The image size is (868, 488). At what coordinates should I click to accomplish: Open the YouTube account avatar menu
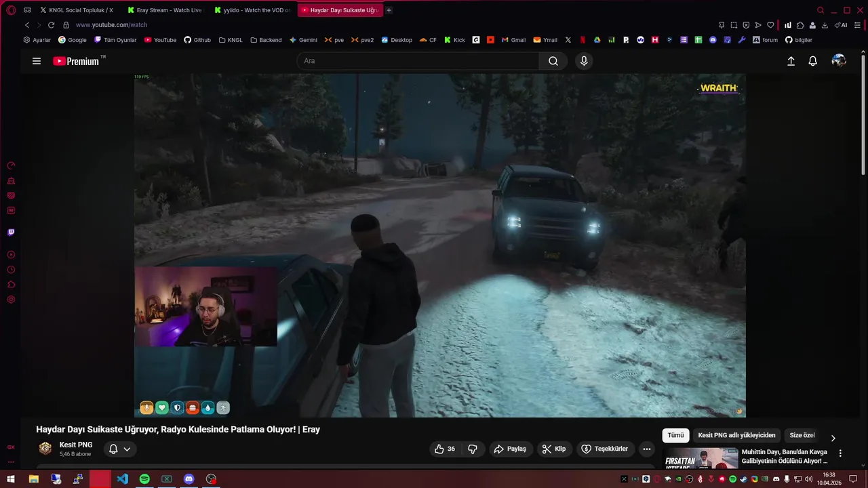[839, 61]
